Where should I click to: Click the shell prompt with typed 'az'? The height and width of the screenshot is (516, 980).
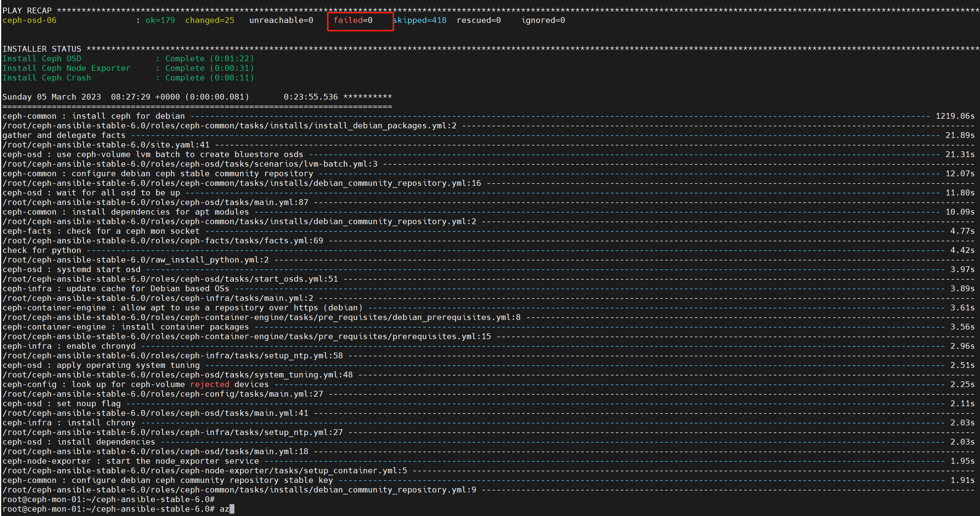118,509
